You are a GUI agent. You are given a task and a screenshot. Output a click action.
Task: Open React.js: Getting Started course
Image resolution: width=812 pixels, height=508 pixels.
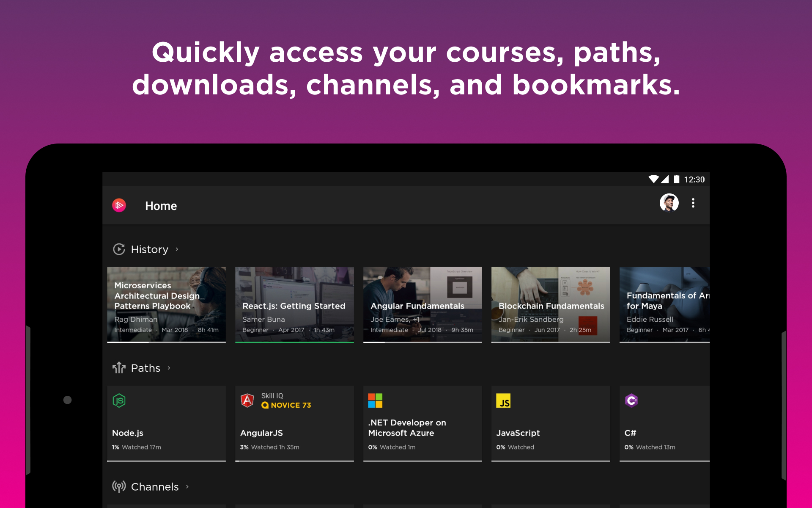[294, 304]
